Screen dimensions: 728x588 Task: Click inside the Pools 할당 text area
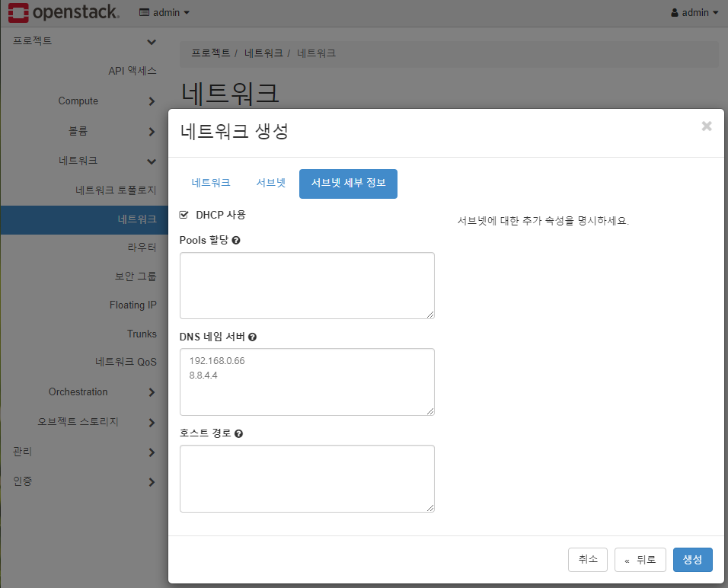[307, 286]
